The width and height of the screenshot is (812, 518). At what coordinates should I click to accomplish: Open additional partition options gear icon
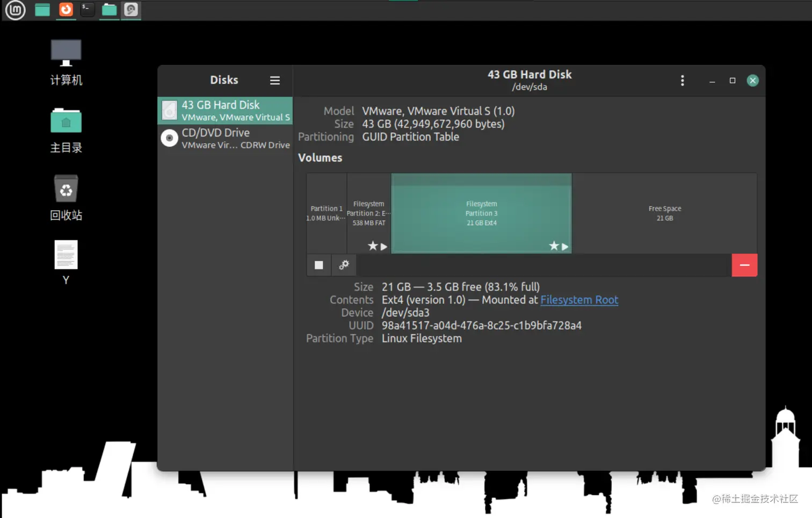(344, 265)
